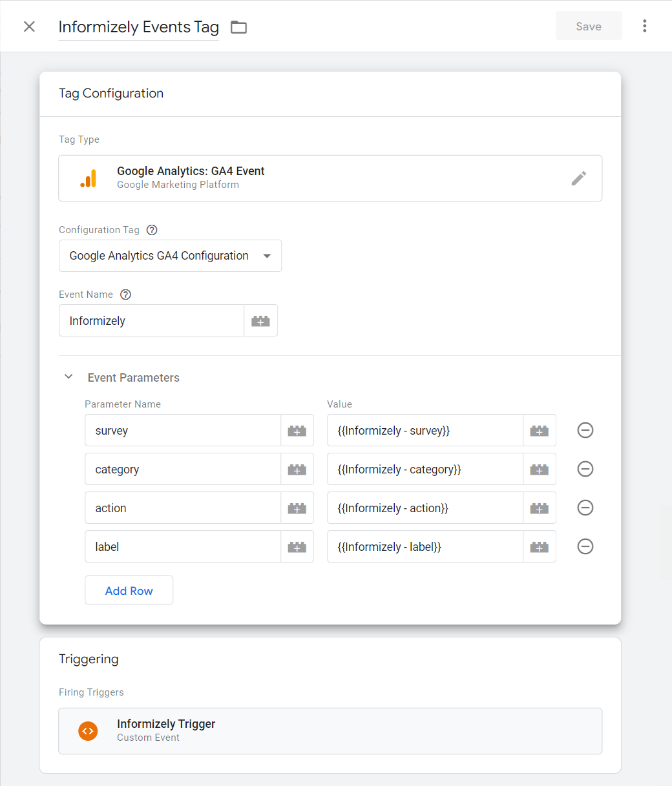This screenshot has width=672, height=786.
Task: Open help icon next to Event Name
Action: [126, 295]
